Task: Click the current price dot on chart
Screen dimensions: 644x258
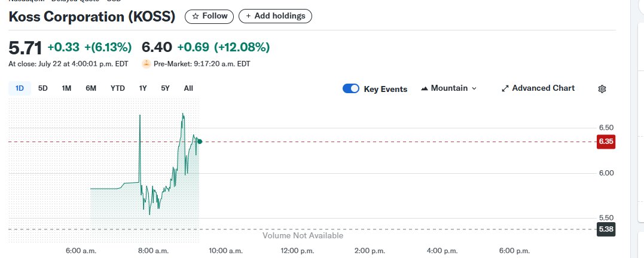Action: tap(200, 142)
